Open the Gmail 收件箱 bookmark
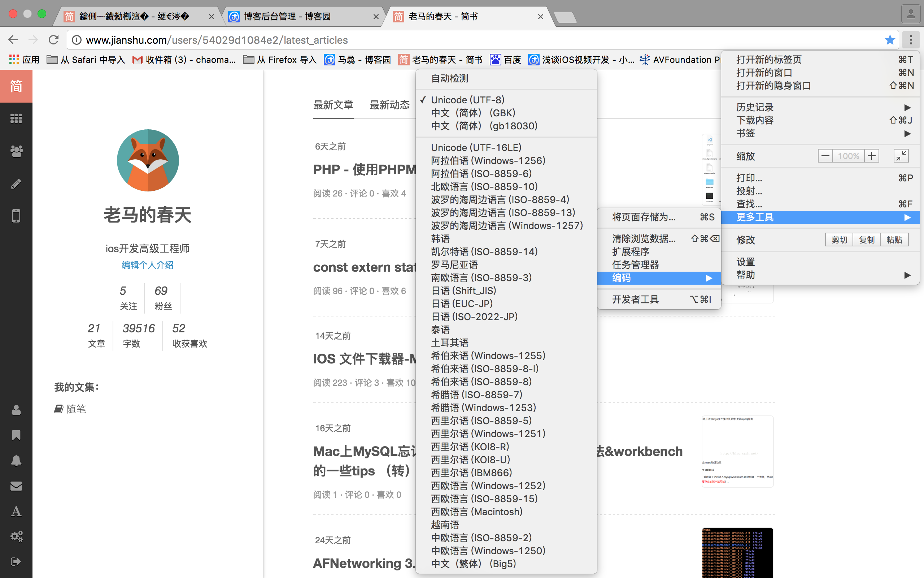The height and width of the screenshot is (578, 924). click(184, 60)
